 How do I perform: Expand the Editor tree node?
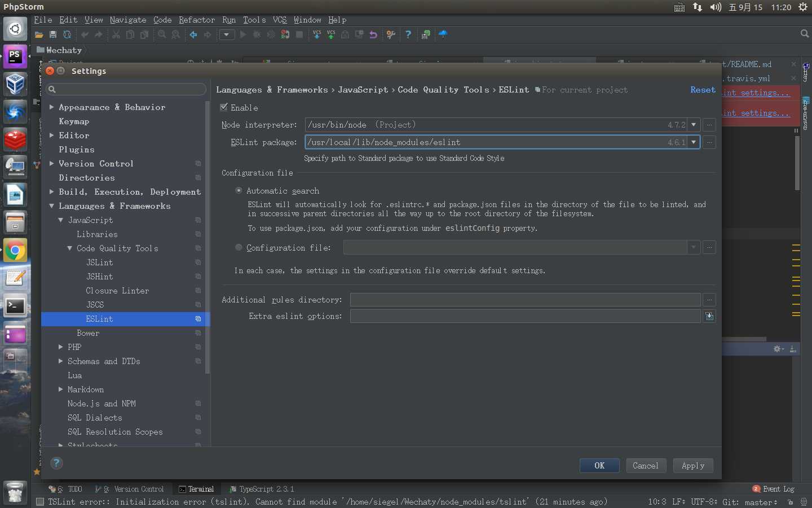pos(51,135)
